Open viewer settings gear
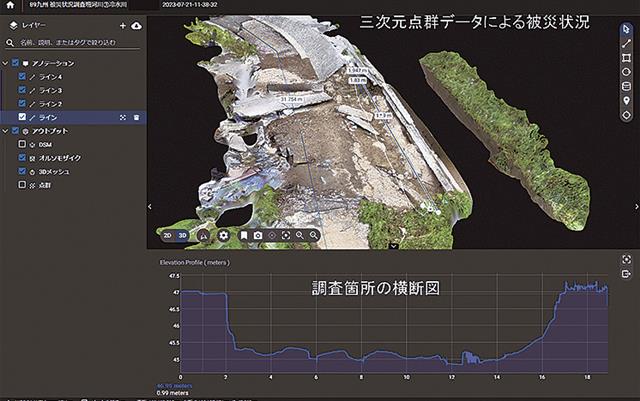Screen dimensions: 640x401 223,235
